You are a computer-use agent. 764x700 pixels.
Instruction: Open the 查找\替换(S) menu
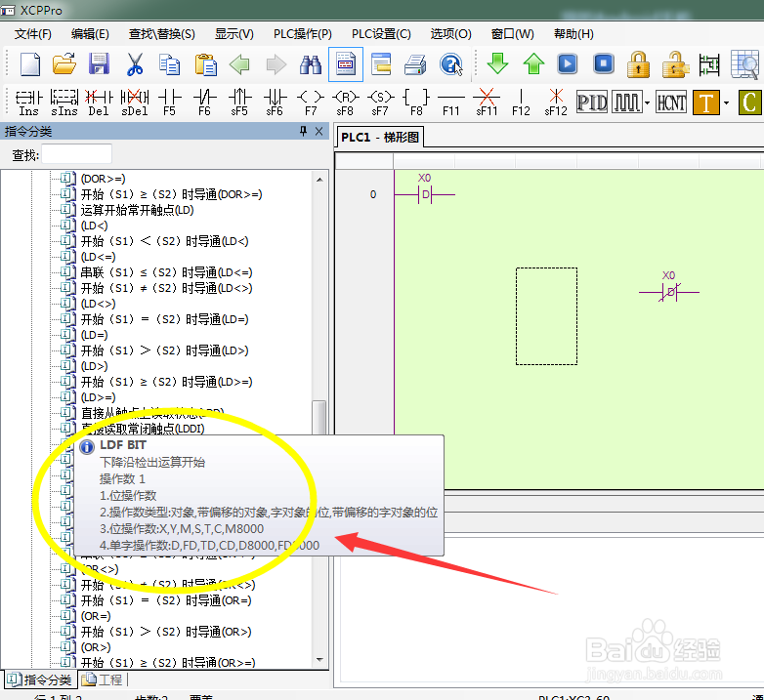pyautogui.click(x=162, y=34)
